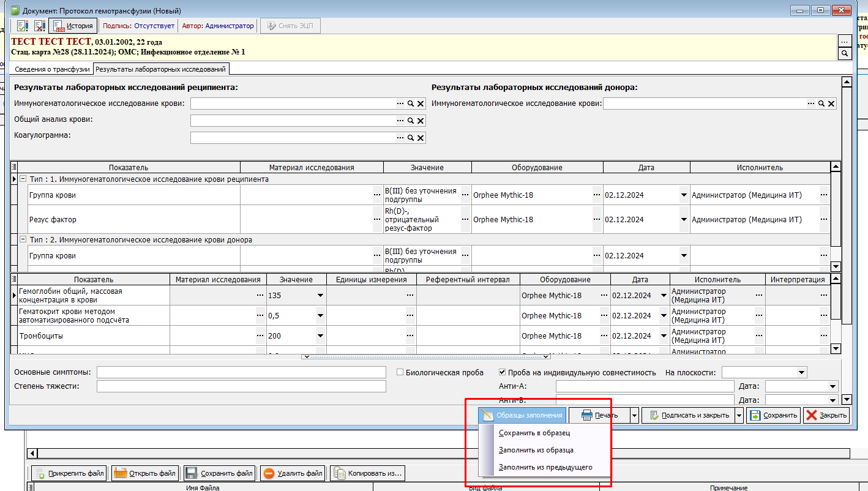Viewport: 868px width, 491px height.
Task: Collapse Тип 1 recipient immunohematology group
Action: tap(23, 179)
